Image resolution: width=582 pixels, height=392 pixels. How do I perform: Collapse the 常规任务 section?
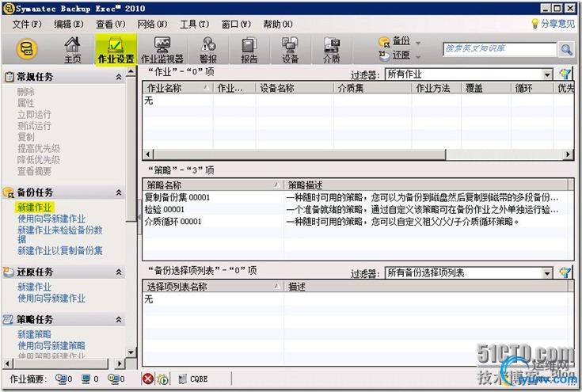point(119,77)
